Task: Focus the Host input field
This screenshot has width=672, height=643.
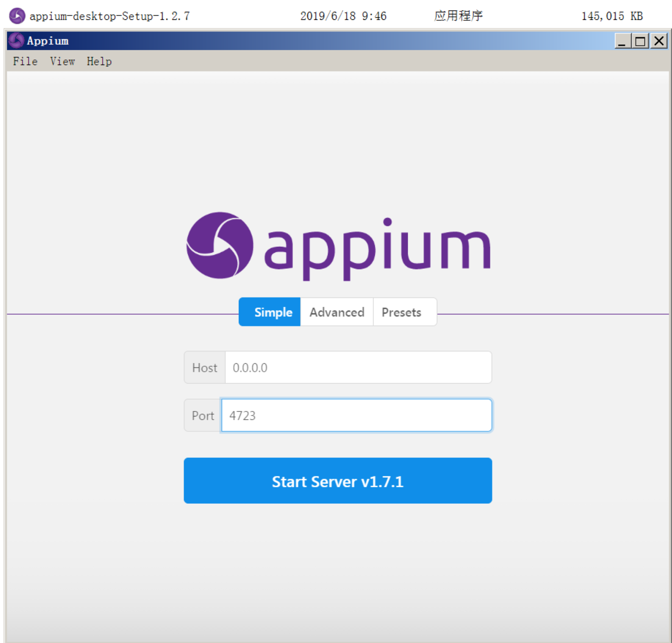Action: [358, 367]
